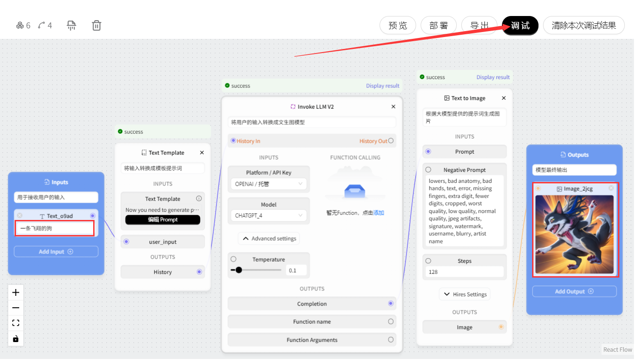Click the 预览 button at top
The height and width of the screenshot is (364, 644).
pyautogui.click(x=397, y=25)
